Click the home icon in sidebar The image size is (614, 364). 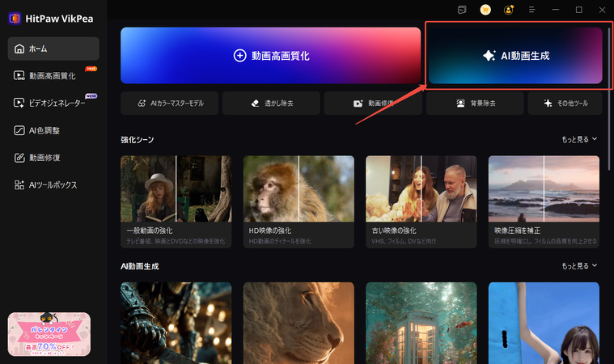[19, 49]
